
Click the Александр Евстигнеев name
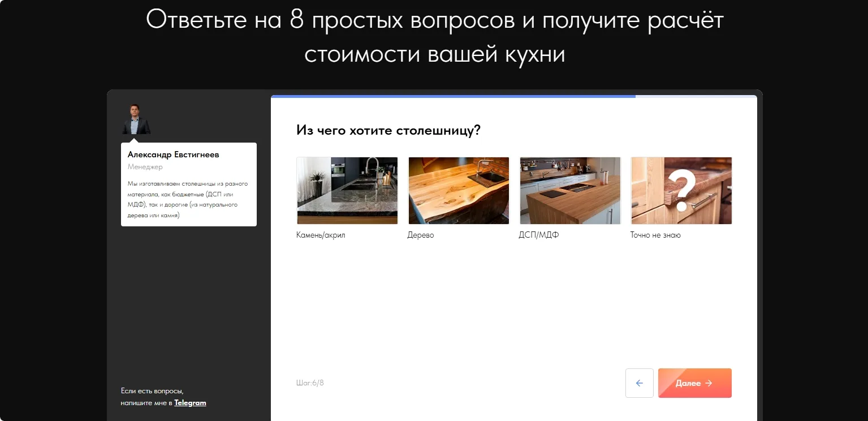pyautogui.click(x=174, y=154)
